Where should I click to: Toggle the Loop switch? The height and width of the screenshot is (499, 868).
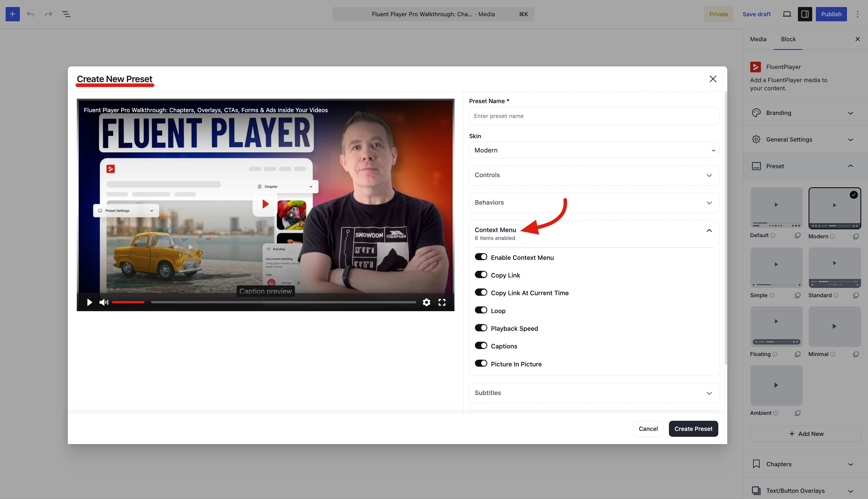tap(481, 310)
